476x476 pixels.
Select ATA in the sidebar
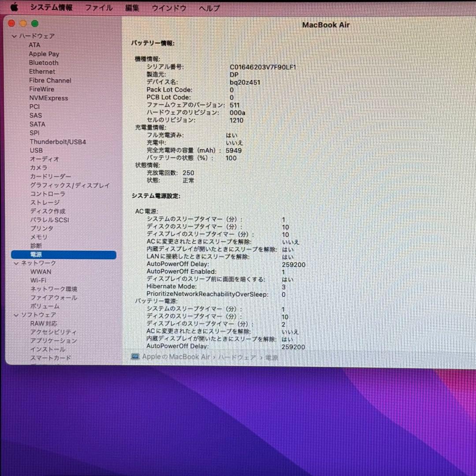[34, 45]
